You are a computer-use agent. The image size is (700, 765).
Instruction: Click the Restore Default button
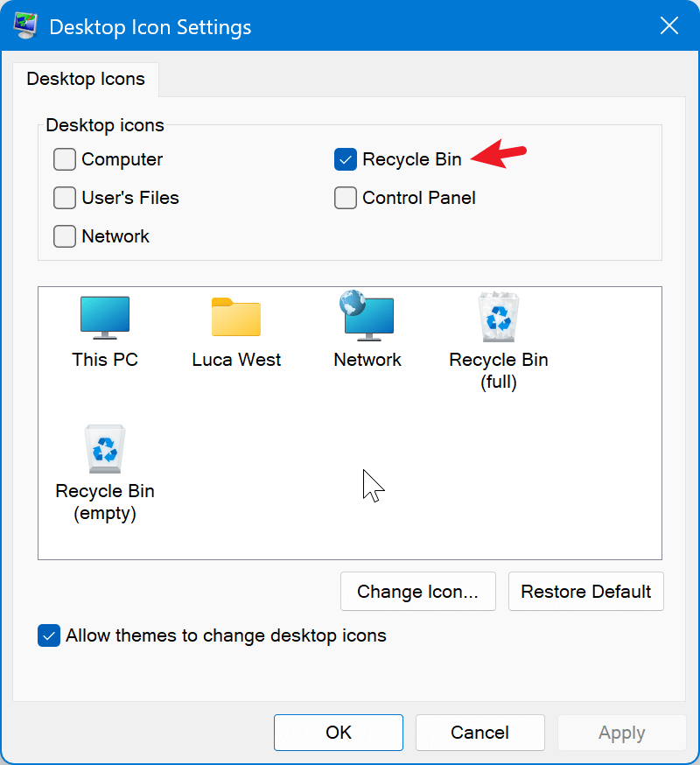click(x=585, y=591)
